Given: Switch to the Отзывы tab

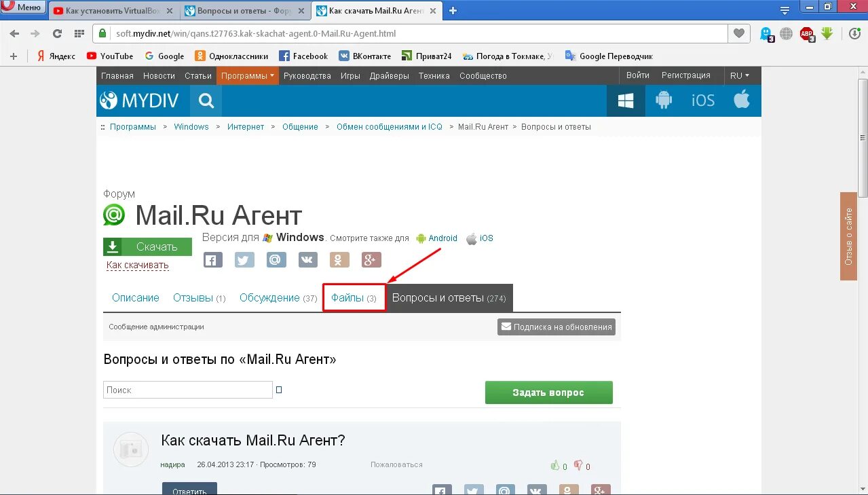Looking at the screenshot, I should click(x=200, y=298).
